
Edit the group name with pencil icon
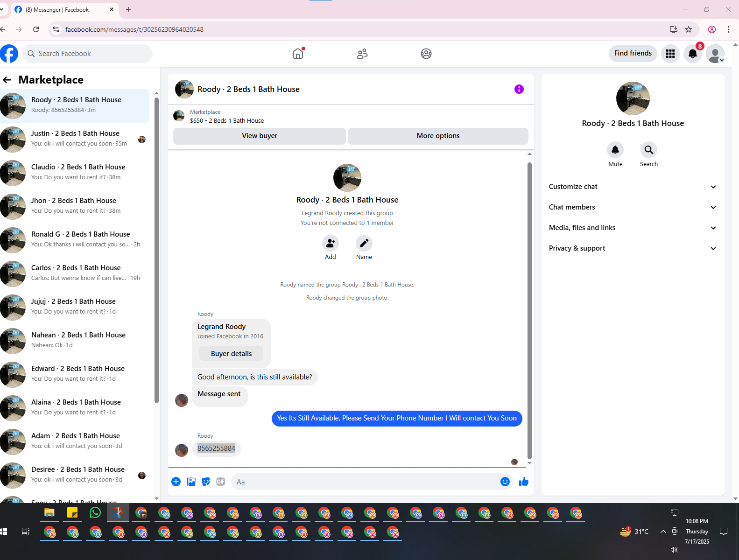pyautogui.click(x=364, y=243)
